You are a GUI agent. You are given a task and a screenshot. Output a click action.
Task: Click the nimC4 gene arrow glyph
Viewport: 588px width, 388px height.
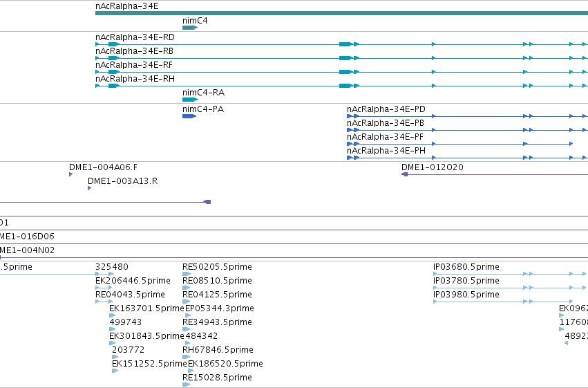tap(190, 28)
